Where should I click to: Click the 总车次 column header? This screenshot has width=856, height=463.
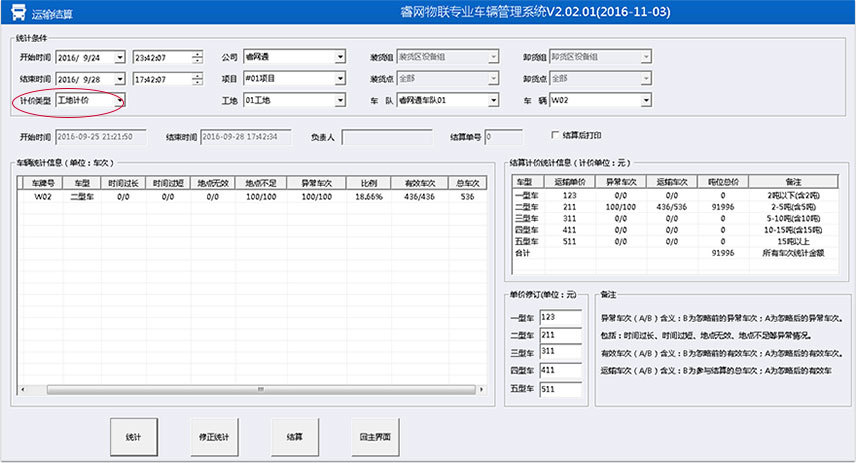[x=467, y=183]
